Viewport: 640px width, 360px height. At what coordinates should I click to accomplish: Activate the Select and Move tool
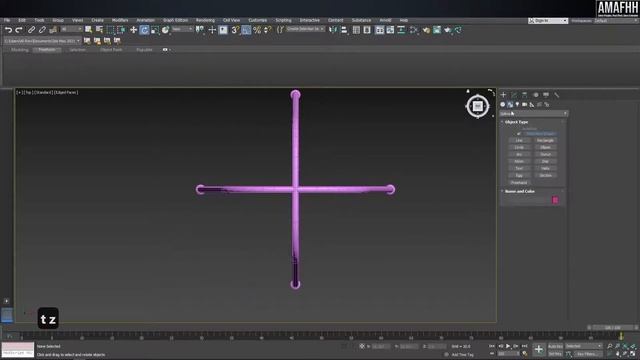[133, 30]
